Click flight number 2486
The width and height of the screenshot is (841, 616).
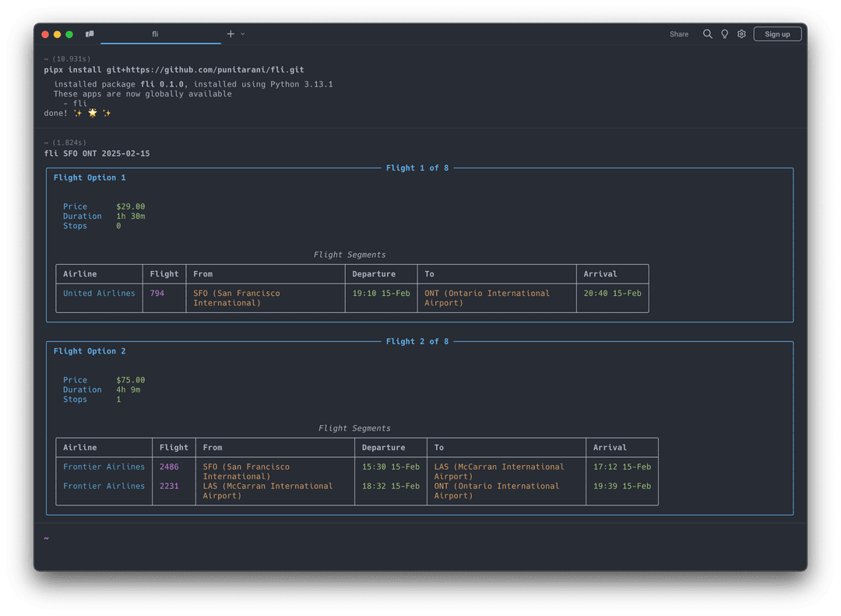pyautogui.click(x=169, y=466)
